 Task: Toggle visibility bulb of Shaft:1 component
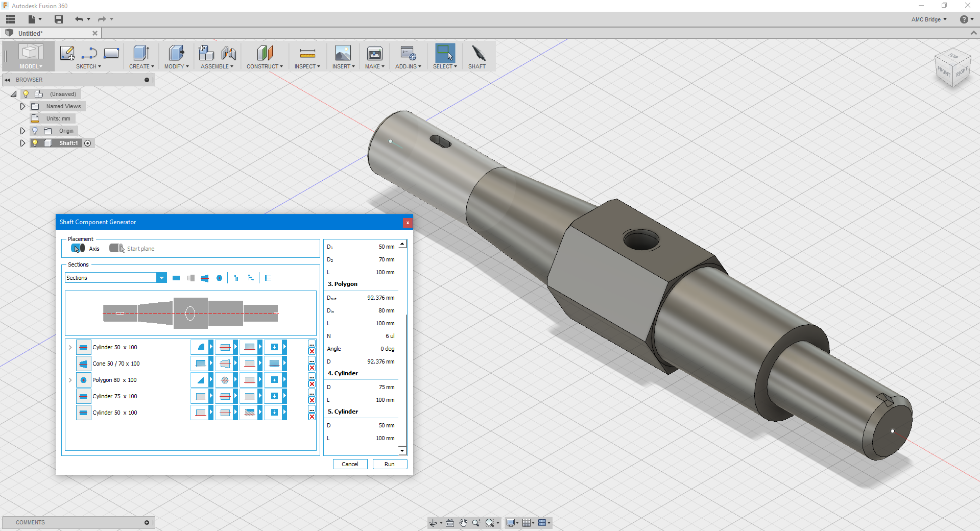(x=35, y=143)
